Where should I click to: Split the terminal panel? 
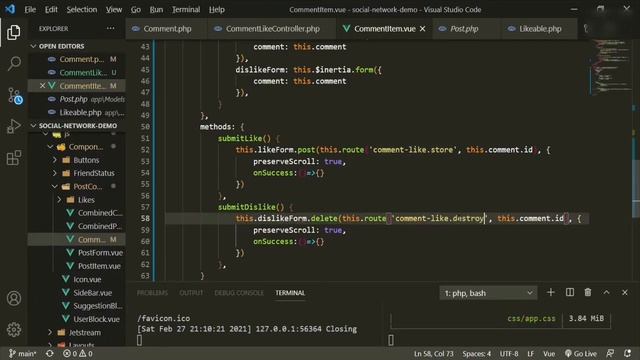[570, 292]
